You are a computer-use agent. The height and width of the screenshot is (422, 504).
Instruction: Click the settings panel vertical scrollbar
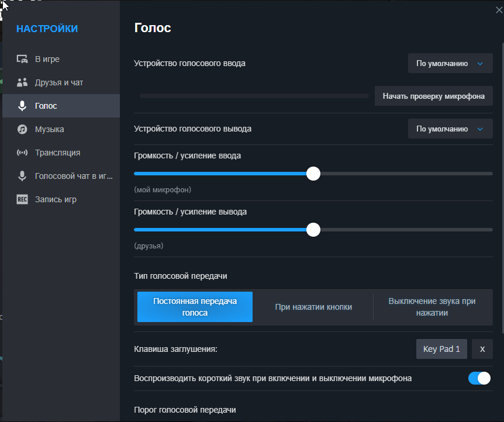(x=503, y=188)
